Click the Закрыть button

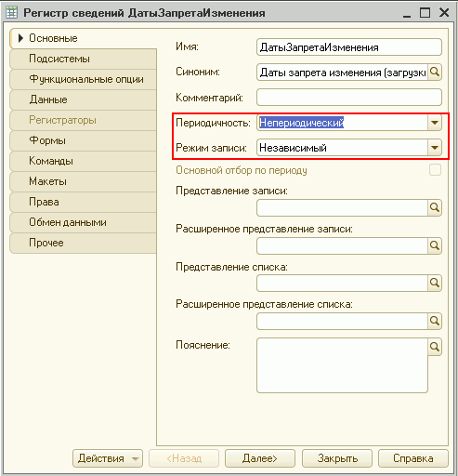tap(337, 458)
